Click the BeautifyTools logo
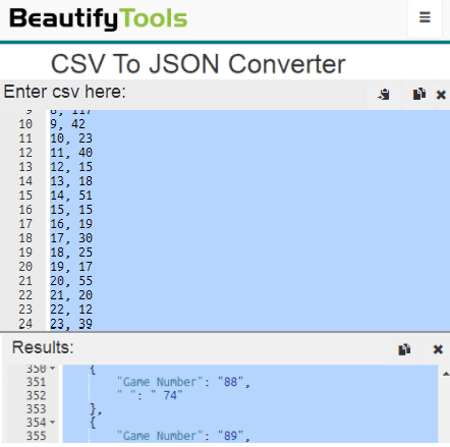Screen dimensions: 450x447 (x=98, y=18)
